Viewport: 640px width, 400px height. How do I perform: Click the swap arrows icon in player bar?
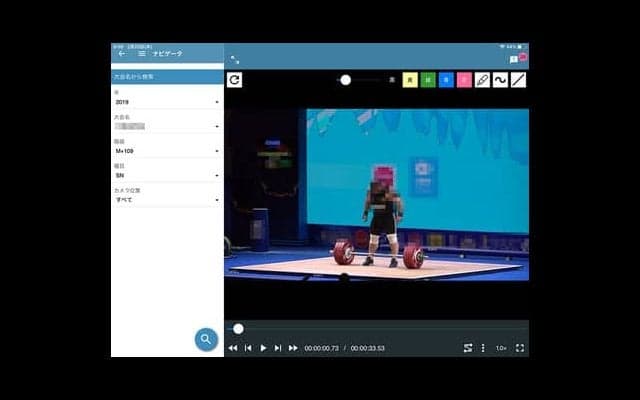[468, 348]
